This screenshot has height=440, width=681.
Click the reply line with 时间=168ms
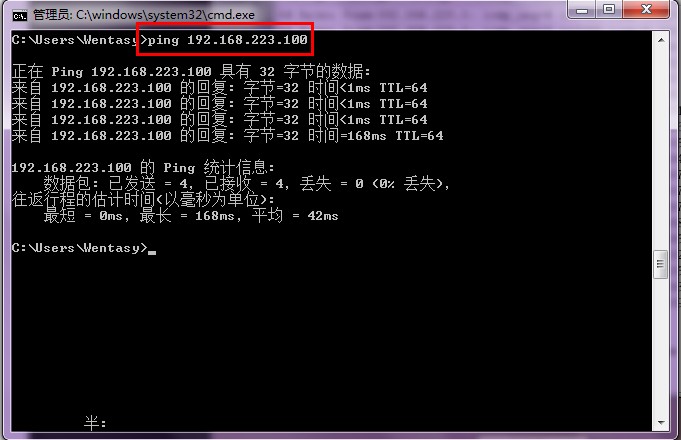pyautogui.click(x=228, y=136)
